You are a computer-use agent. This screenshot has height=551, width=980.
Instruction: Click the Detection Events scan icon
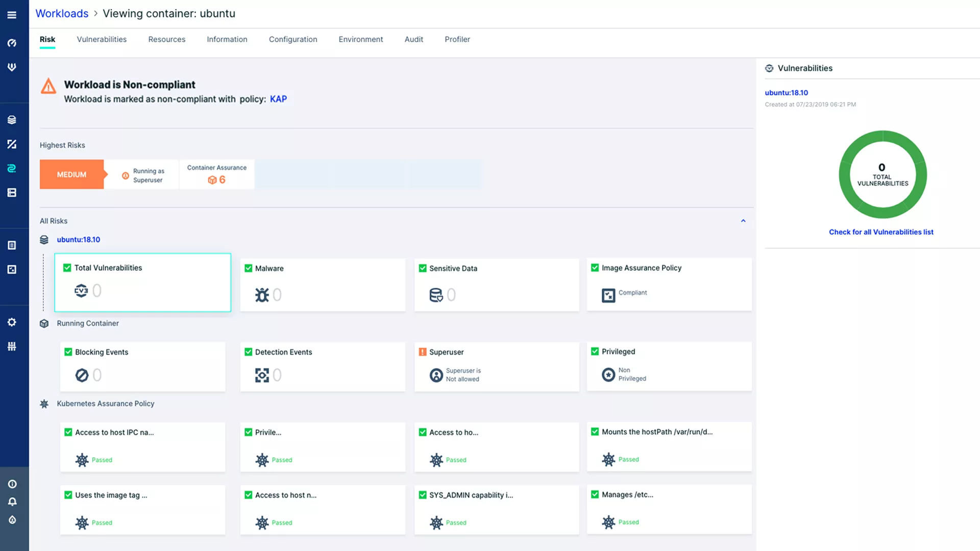pyautogui.click(x=262, y=374)
